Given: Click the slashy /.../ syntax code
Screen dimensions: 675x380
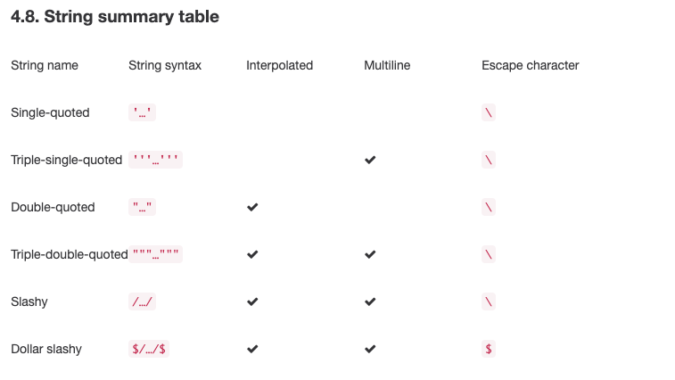Looking at the screenshot, I should point(142,302).
